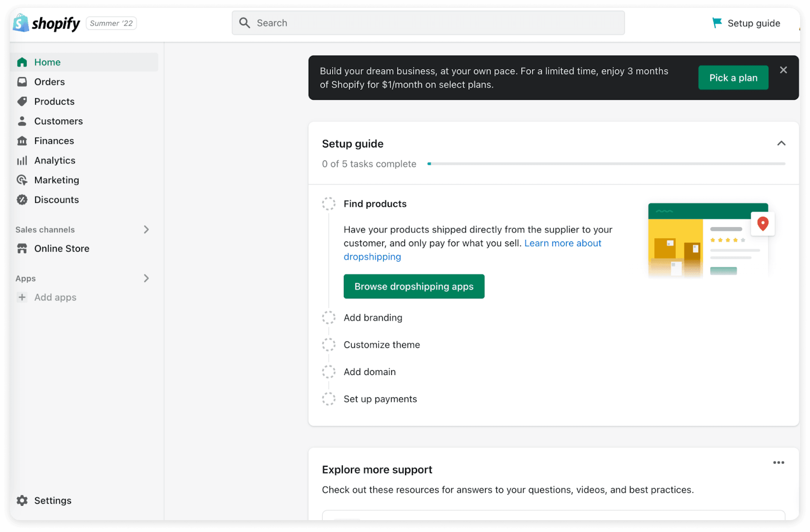The image size is (810, 532).
Task: Click the Products tag icon
Action: tap(22, 101)
